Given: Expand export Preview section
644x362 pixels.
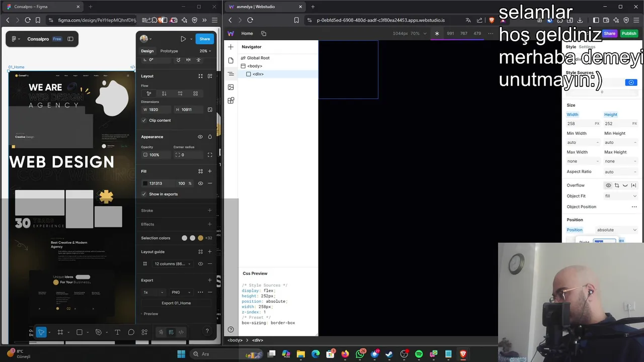Looking at the screenshot, I should click(x=149, y=314).
